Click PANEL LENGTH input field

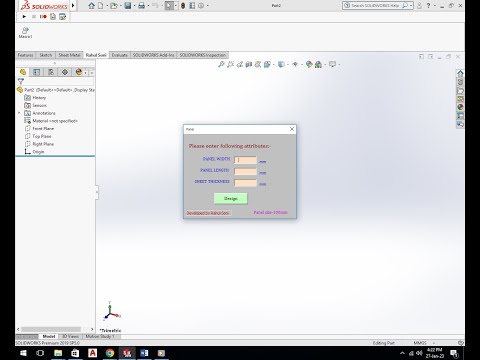[245, 171]
